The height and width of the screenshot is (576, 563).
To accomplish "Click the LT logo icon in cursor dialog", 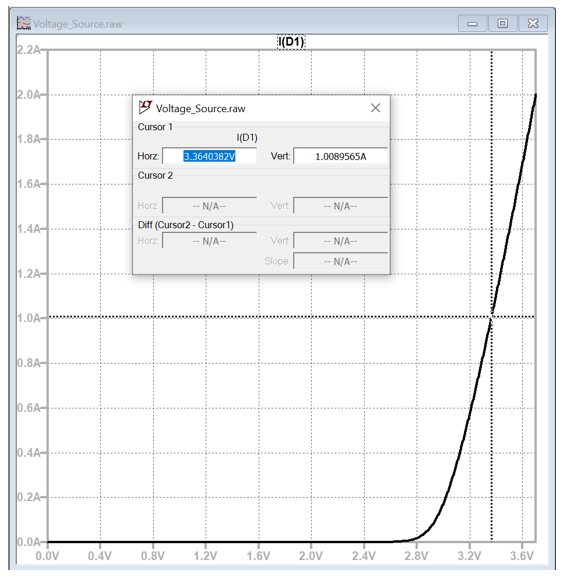I will click(x=145, y=107).
